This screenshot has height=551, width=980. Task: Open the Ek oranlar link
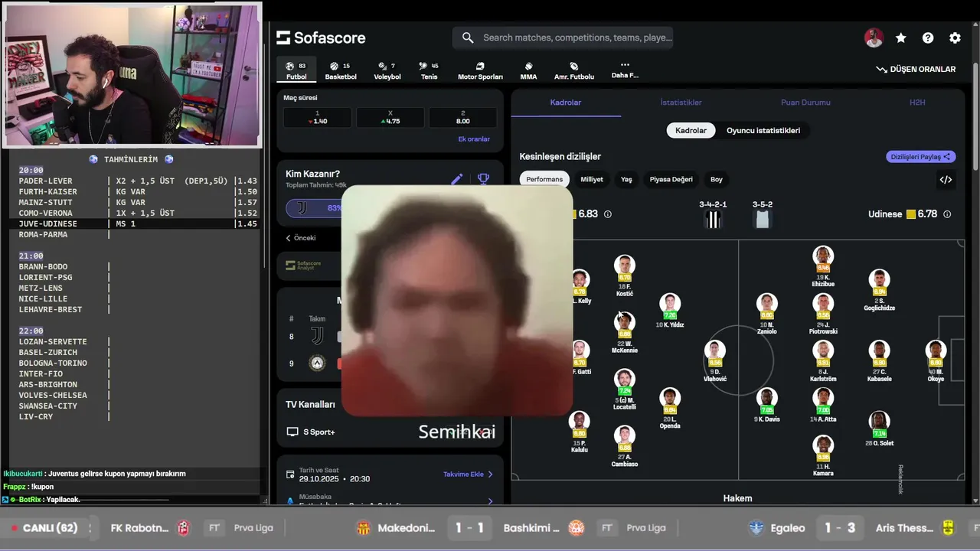tap(474, 139)
